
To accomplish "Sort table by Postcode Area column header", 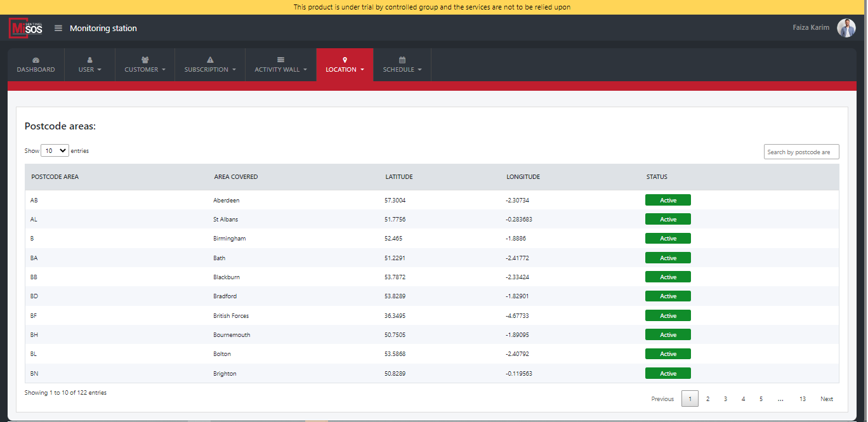I will click(55, 177).
